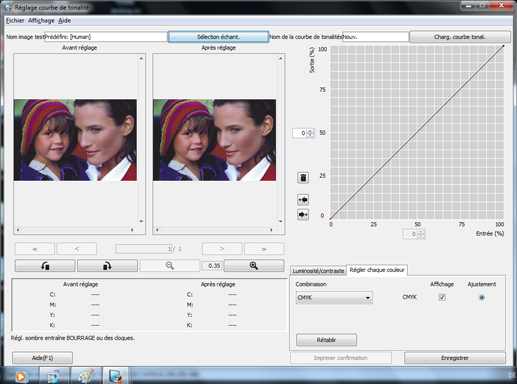Open the Combinaison CMYK dropdown

click(x=334, y=297)
